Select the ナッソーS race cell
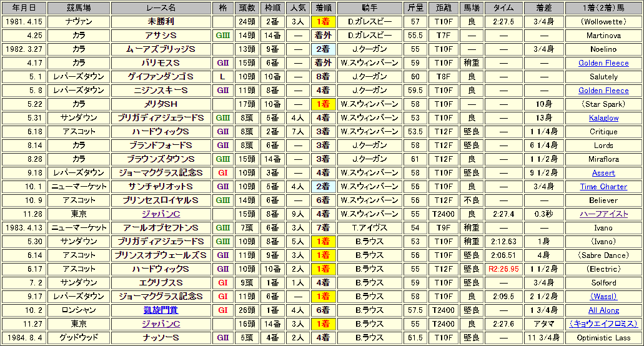The width and height of the screenshot is (644, 346). (161, 338)
